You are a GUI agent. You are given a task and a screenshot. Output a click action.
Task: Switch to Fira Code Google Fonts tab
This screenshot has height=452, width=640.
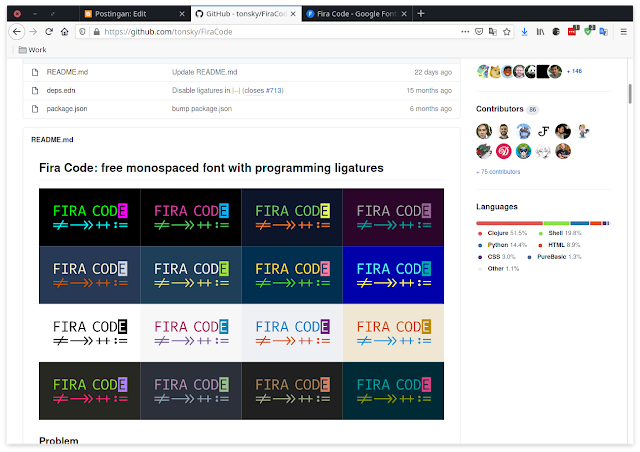pos(357,14)
